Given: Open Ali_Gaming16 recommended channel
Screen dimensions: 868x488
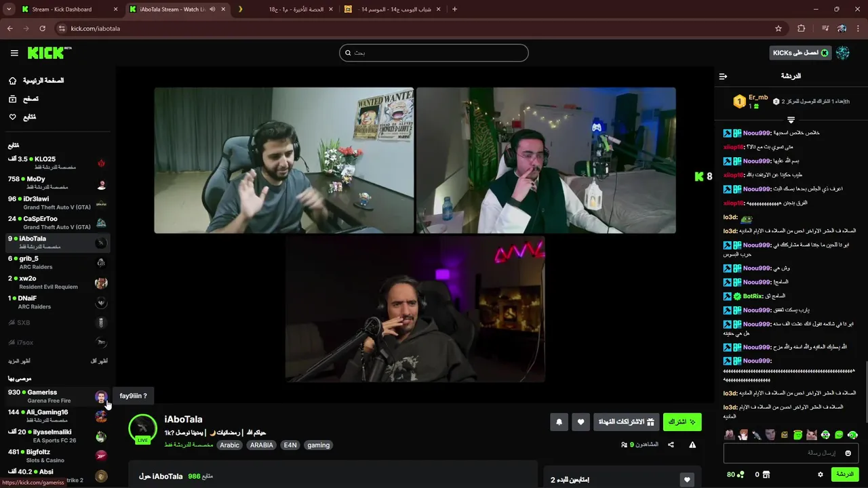Looking at the screenshot, I should pyautogui.click(x=57, y=415).
